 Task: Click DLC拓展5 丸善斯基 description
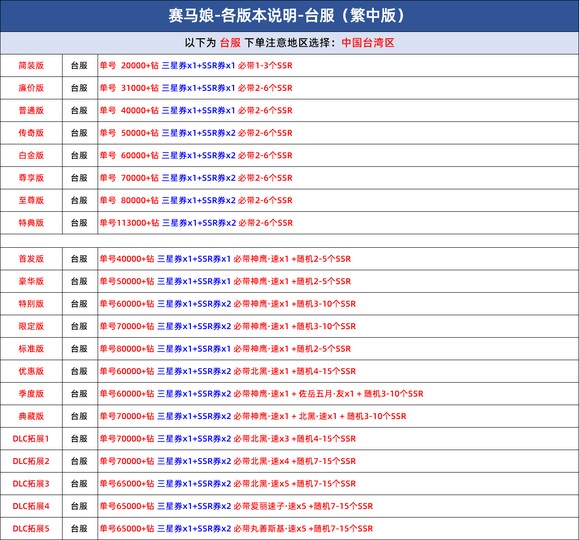(x=236, y=529)
